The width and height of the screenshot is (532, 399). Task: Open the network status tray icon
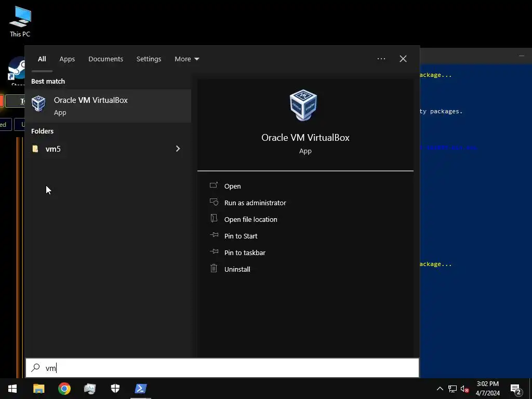point(453,389)
